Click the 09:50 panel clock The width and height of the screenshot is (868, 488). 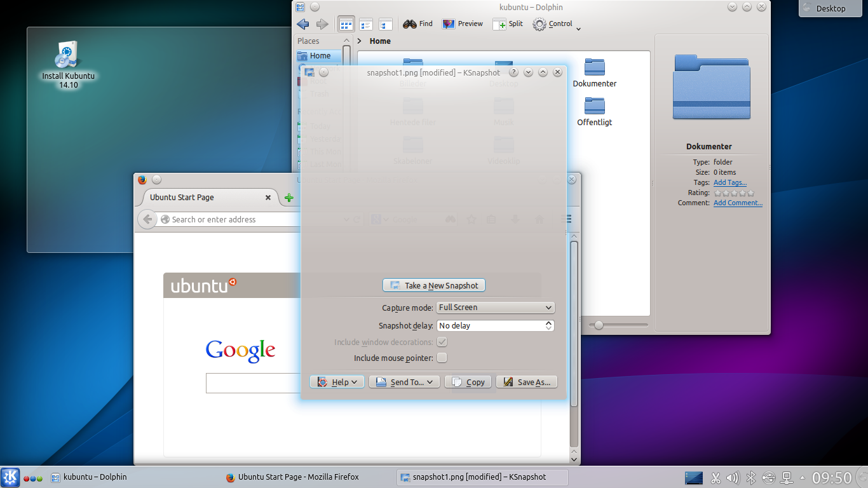point(832,478)
